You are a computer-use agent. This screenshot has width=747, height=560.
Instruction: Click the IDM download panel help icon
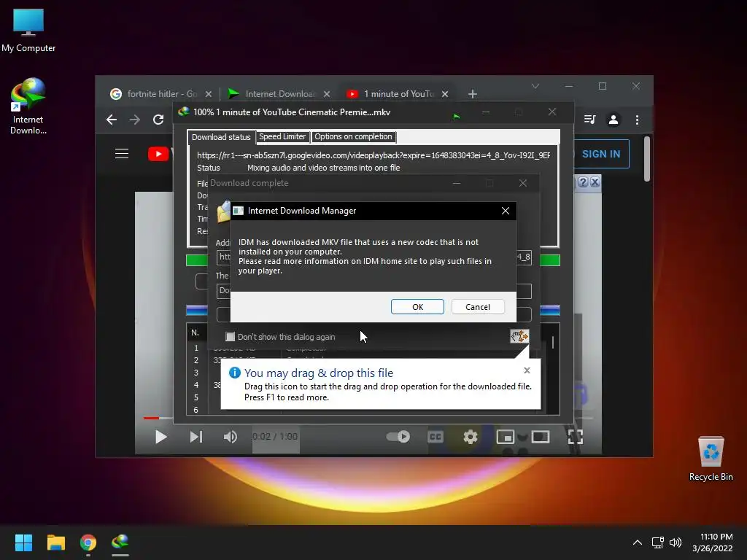(x=583, y=182)
